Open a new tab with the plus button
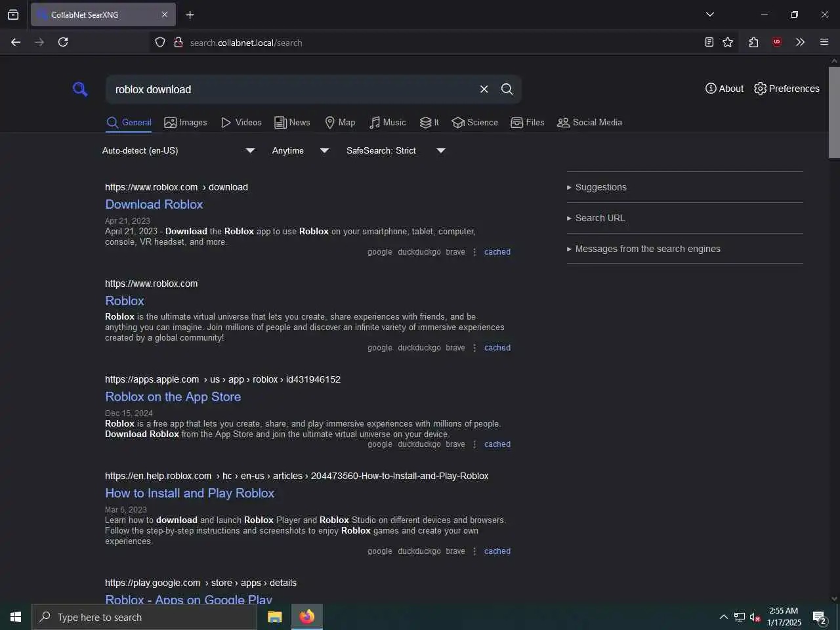The width and height of the screenshot is (840, 630). point(190,14)
